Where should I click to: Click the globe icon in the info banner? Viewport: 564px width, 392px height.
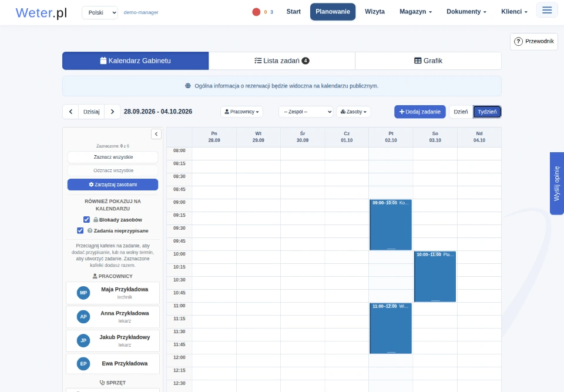pos(188,86)
